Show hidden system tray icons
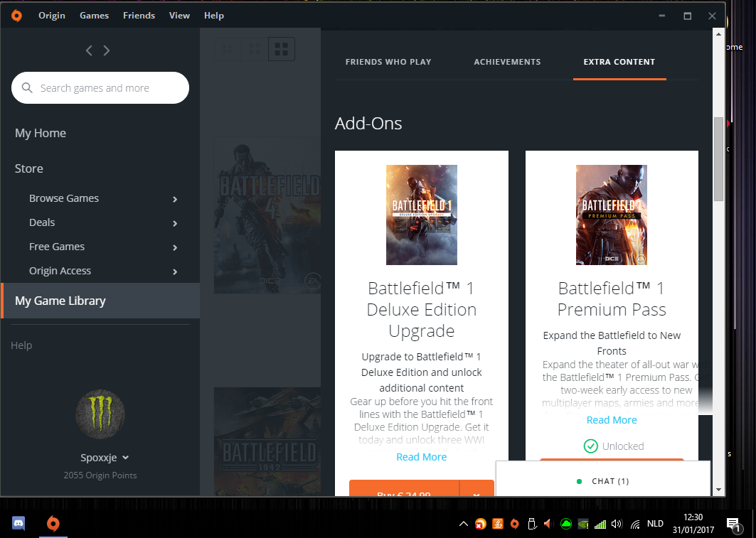The height and width of the screenshot is (538, 756). (x=463, y=524)
